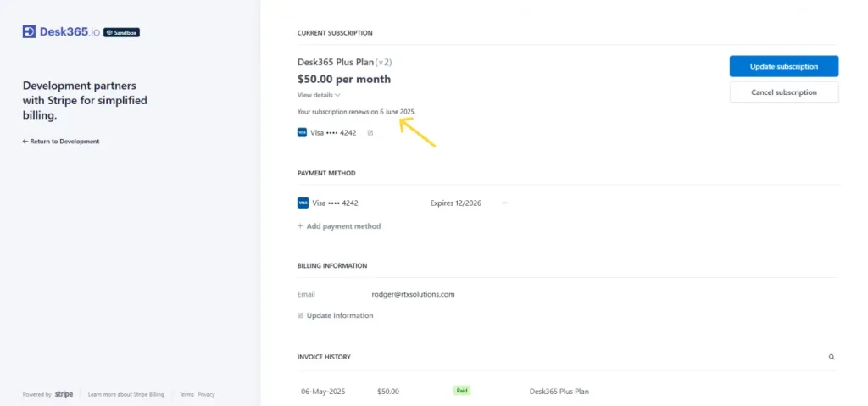Image resolution: width=868 pixels, height=406 pixels.
Task: Click the search icon in Invoice History
Action: [832, 357]
